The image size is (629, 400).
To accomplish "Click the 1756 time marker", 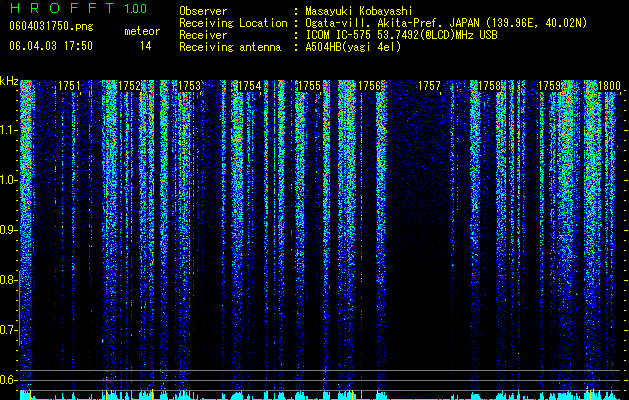I will coord(369,86).
